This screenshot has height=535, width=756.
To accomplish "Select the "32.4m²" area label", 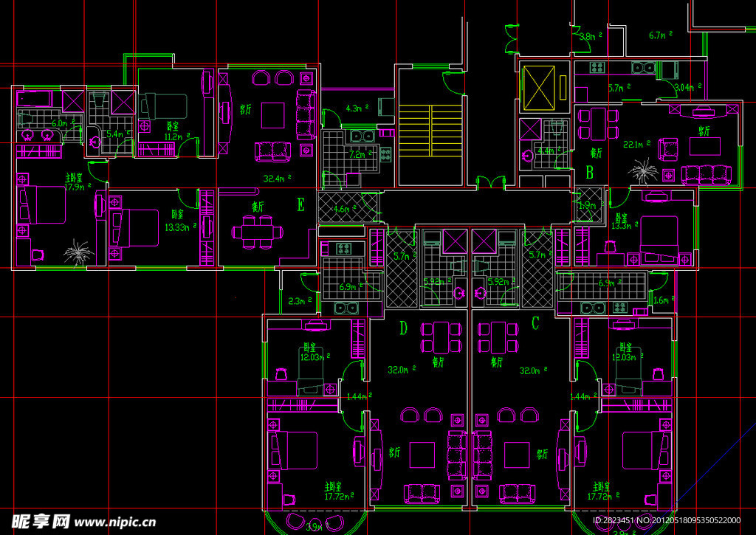I will tap(278, 179).
